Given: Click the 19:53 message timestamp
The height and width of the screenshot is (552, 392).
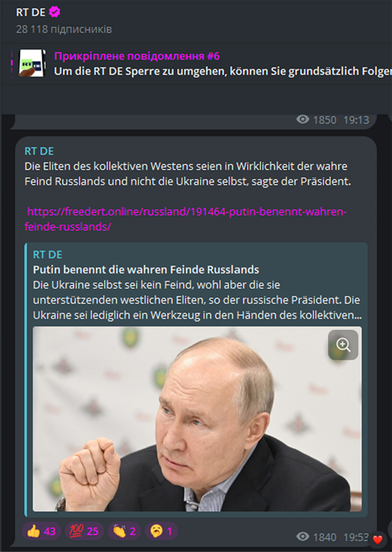Looking at the screenshot, I should [x=356, y=537].
